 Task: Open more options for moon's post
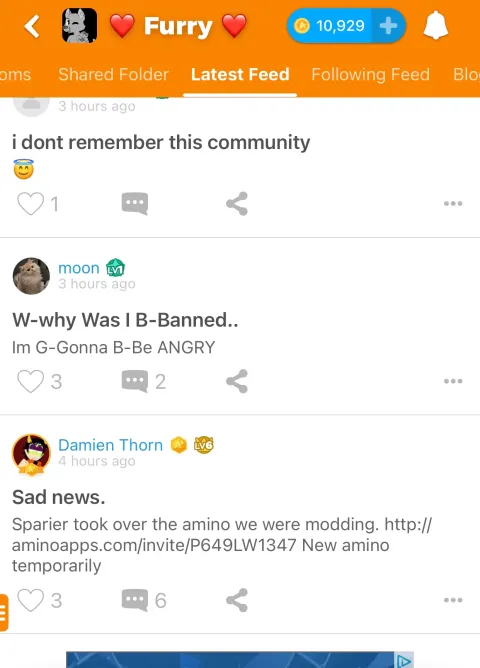(x=453, y=381)
